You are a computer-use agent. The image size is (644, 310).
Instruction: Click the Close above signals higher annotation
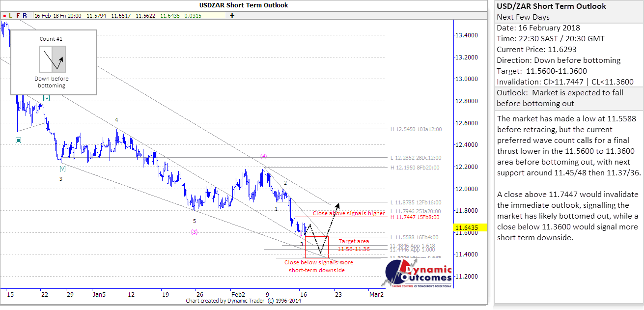(x=348, y=214)
